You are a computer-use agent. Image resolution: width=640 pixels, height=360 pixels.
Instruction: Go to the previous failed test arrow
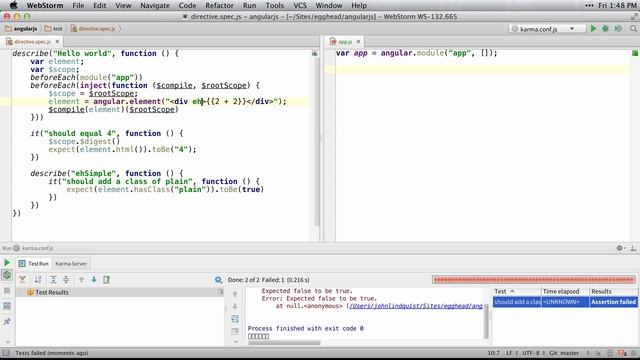[81, 280]
